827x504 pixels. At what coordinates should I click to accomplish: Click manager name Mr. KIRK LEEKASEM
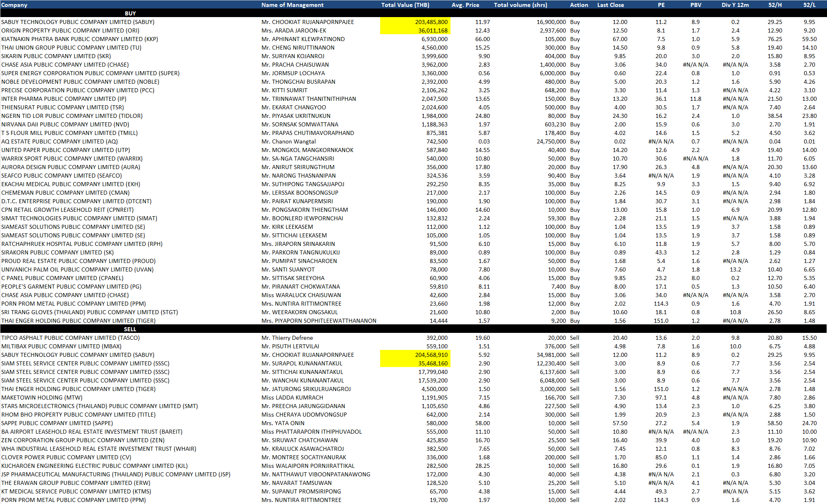(x=287, y=227)
